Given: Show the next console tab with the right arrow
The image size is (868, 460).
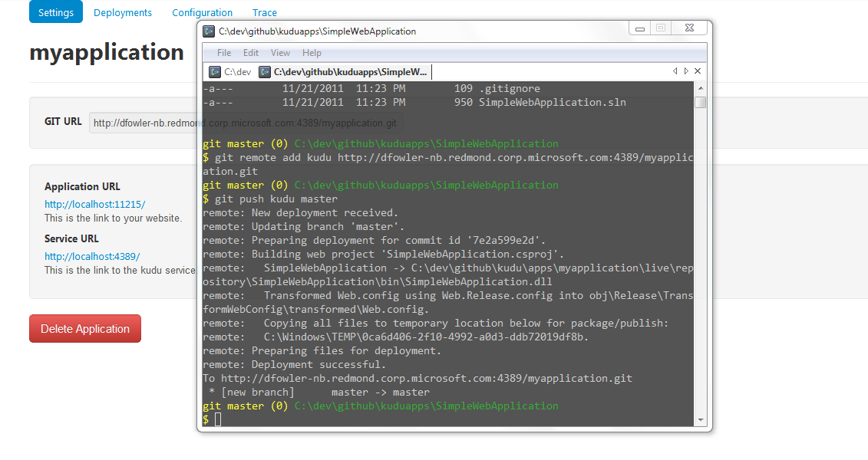Looking at the screenshot, I should tap(686, 71).
